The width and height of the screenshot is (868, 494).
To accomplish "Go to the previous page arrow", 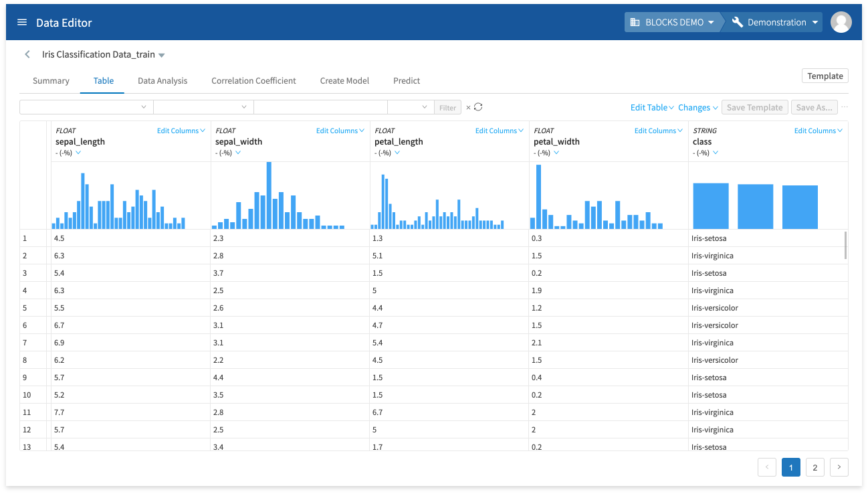I will click(767, 467).
